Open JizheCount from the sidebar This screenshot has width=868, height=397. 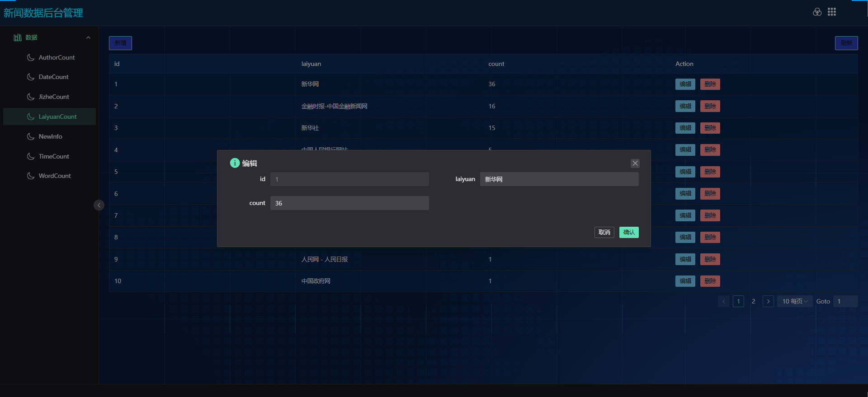click(x=54, y=97)
